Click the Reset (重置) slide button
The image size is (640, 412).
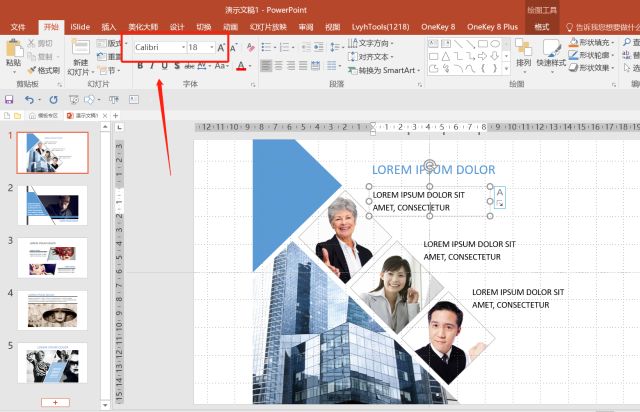[x=109, y=57]
